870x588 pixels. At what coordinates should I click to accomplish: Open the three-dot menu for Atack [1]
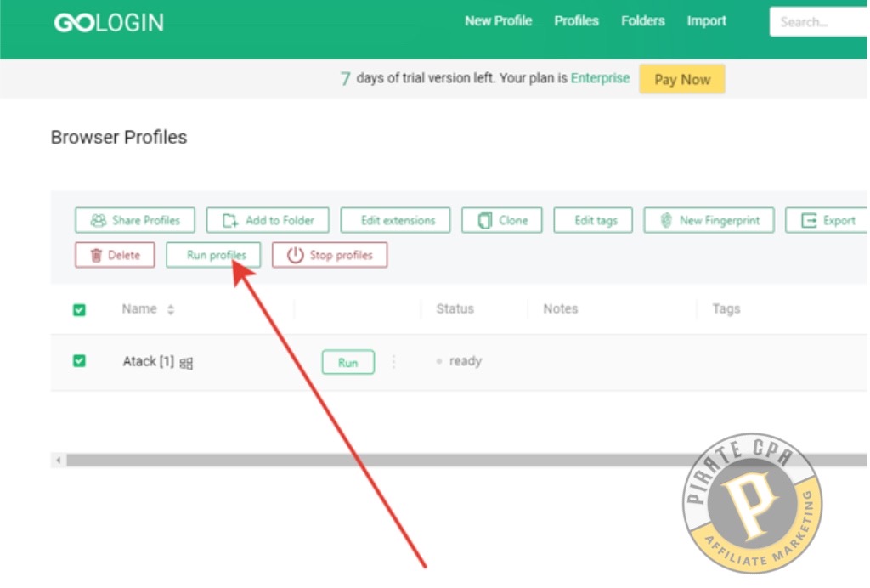point(394,362)
